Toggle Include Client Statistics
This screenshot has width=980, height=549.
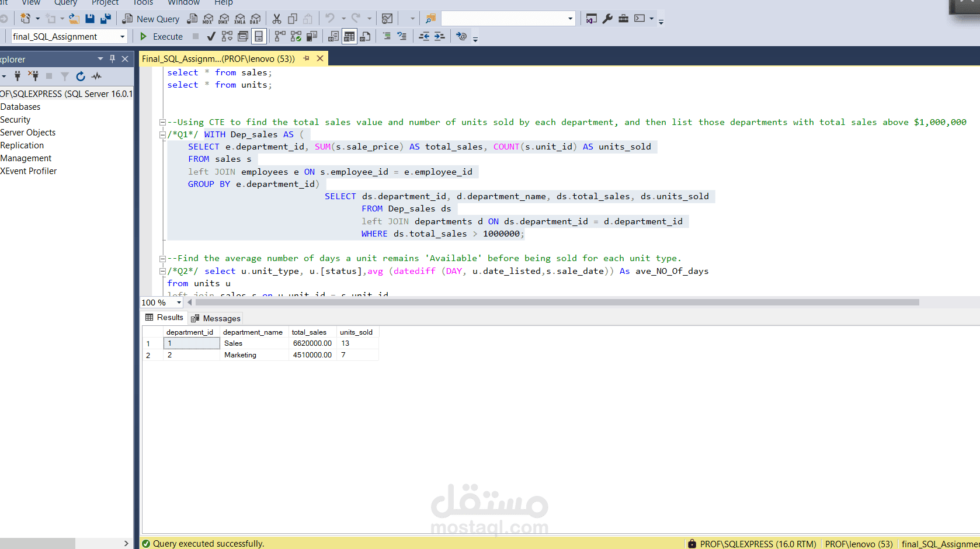tap(312, 36)
